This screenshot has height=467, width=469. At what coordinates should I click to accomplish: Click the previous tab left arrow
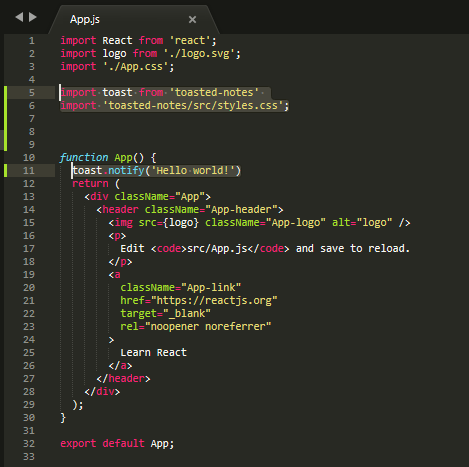[x=19, y=17]
